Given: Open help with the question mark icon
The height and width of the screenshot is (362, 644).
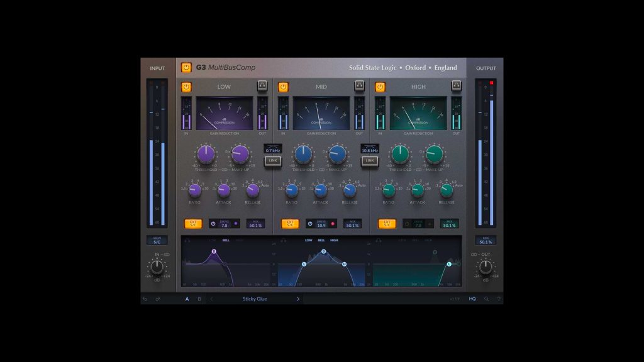Looking at the screenshot, I should 499,299.
